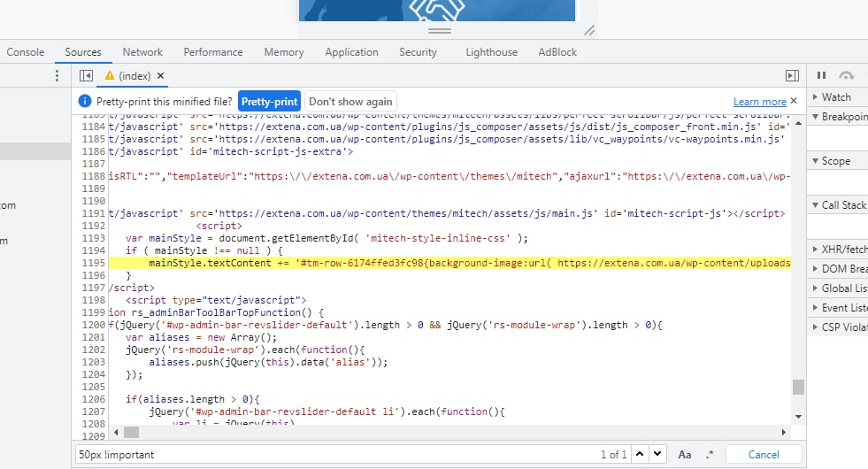
Task: Click line number 1206
Action: click(94, 399)
